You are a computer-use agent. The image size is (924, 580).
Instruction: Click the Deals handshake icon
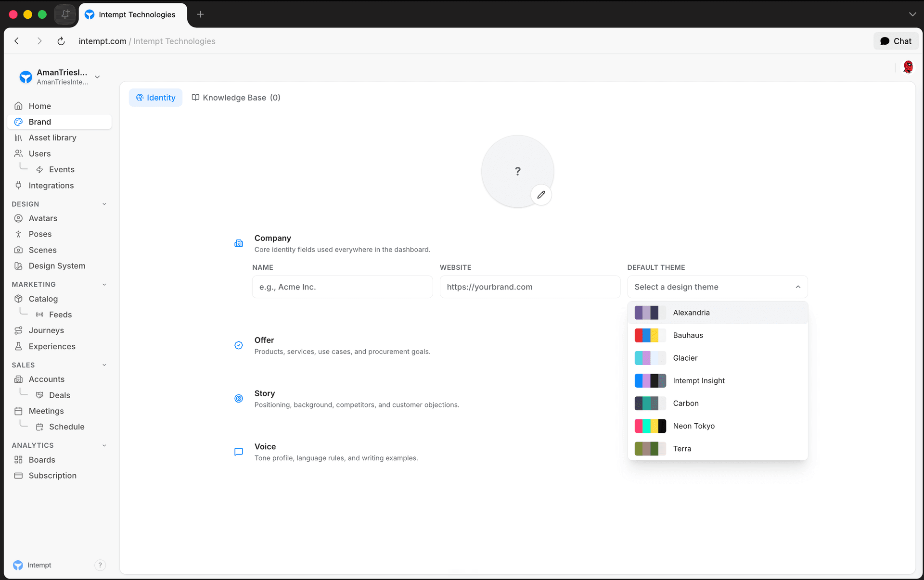(39, 395)
